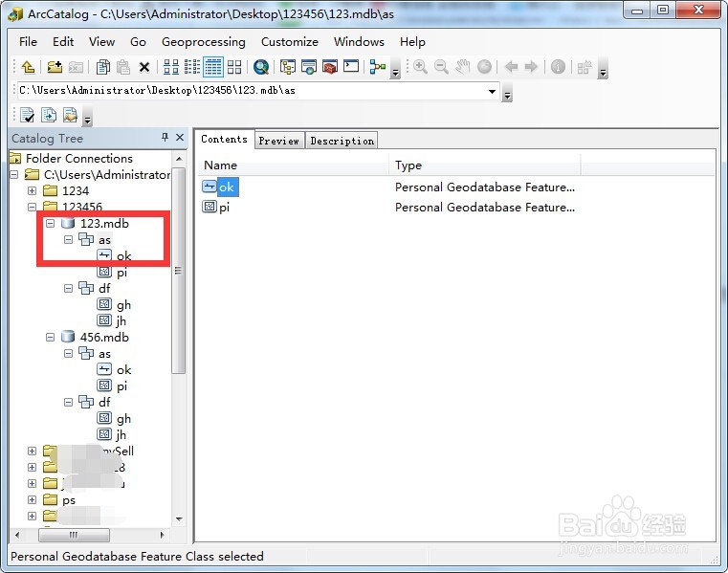Screen dimensions: 728x573
Task: Click the Connect To Folder icon
Action: pyautogui.click(x=55, y=67)
